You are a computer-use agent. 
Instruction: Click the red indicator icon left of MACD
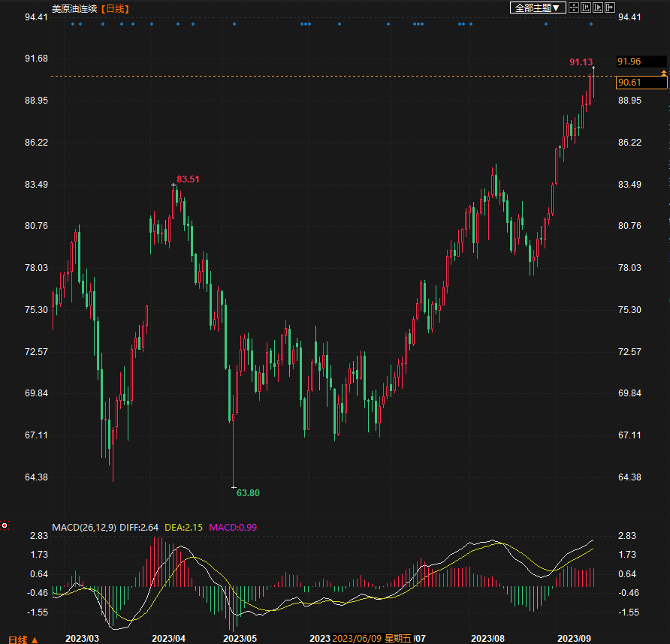point(5,526)
